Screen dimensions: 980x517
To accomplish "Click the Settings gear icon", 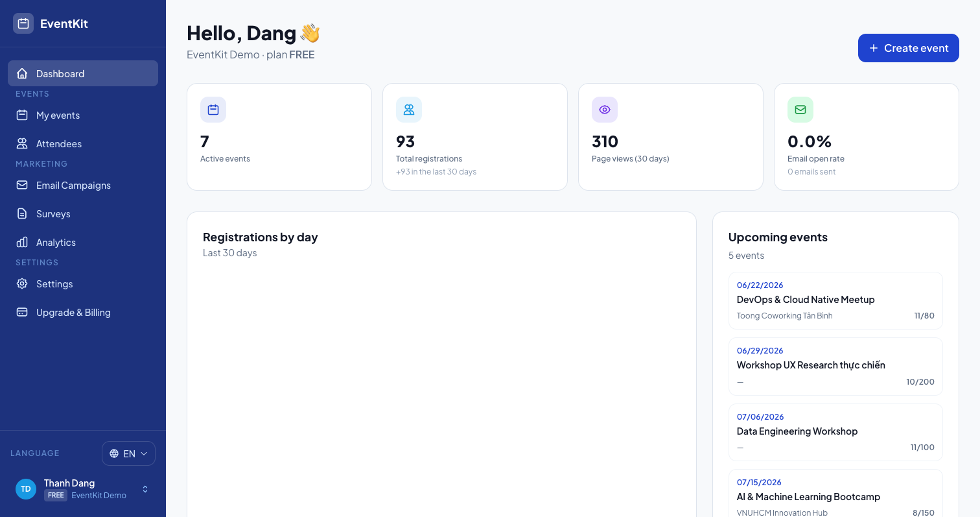I will 22,283.
